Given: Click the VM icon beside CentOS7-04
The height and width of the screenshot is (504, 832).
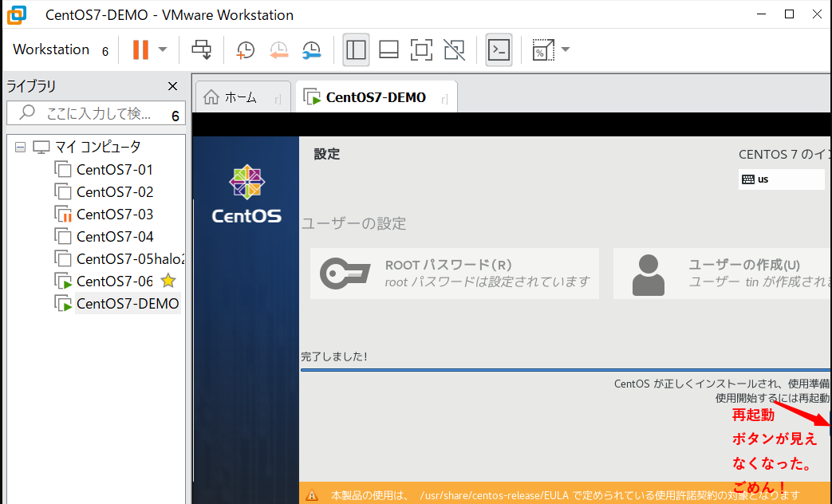Looking at the screenshot, I should tap(62, 237).
